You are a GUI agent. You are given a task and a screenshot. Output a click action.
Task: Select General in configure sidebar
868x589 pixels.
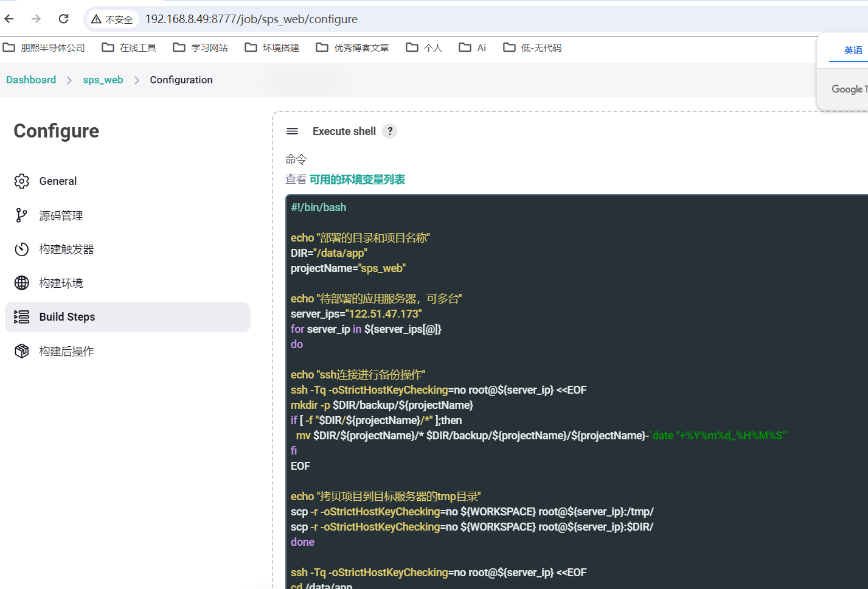pos(128,181)
